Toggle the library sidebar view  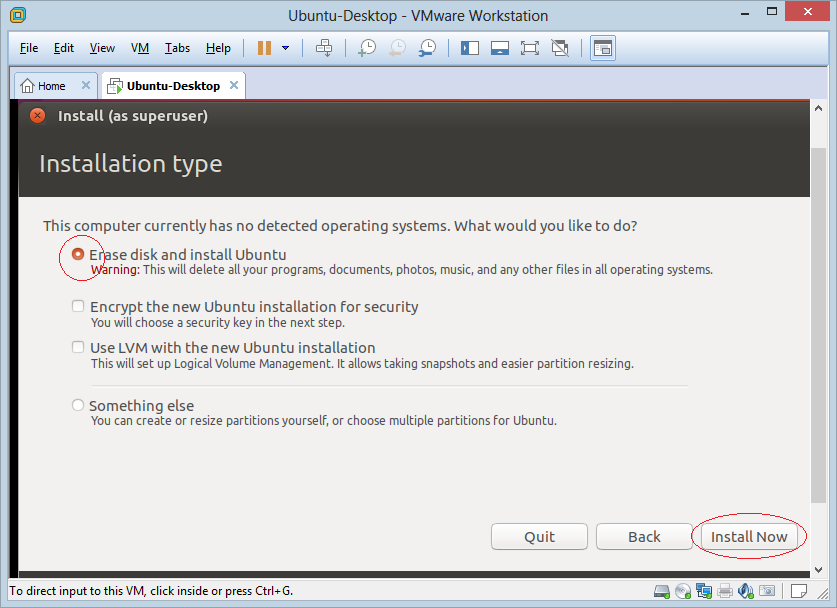tap(470, 48)
